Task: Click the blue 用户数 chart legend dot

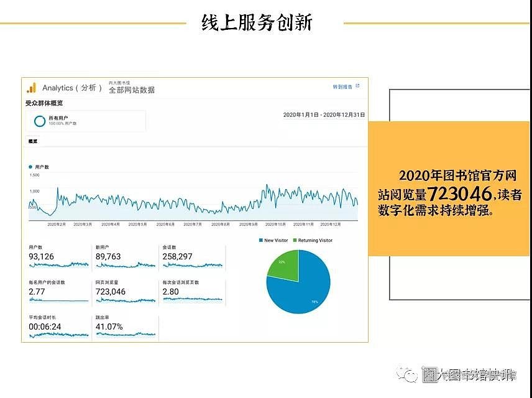Action: click(30, 167)
